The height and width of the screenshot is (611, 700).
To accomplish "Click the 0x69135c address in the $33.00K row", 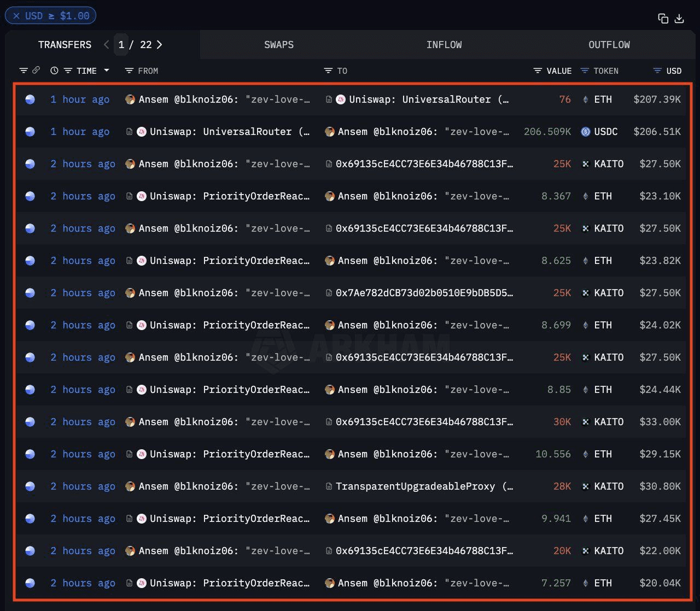I will tap(424, 422).
